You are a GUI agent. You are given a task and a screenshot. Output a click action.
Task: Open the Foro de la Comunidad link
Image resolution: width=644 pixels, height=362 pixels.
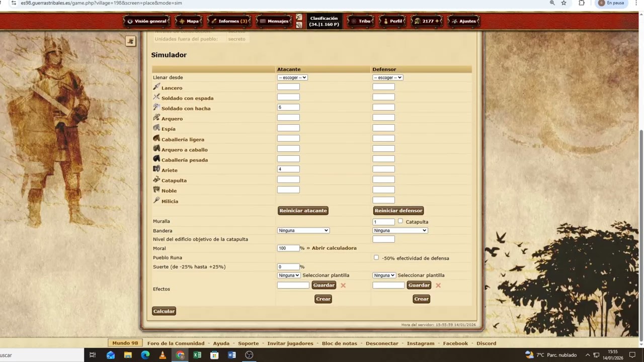[176, 343]
